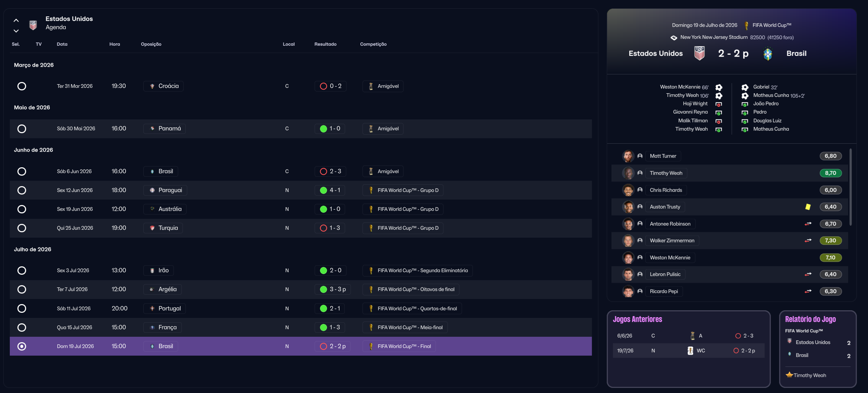The width and height of the screenshot is (868, 393).
Task: Click the 2 - 2 p scoreline in match header
Action: click(x=733, y=54)
